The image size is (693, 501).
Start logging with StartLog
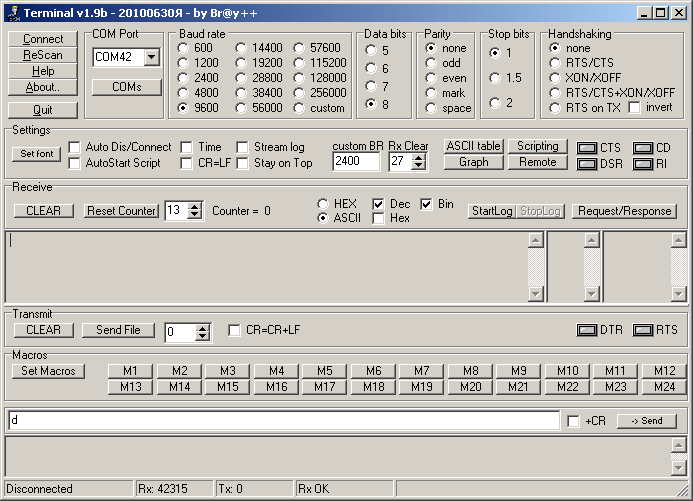pyautogui.click(x=492, y=211)
